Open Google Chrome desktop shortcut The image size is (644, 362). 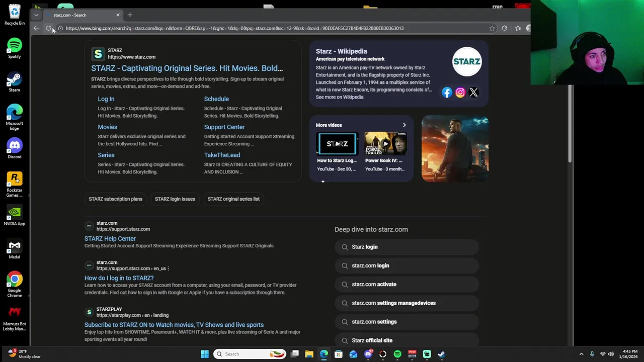pyautogui.click(x=15, y=285)
